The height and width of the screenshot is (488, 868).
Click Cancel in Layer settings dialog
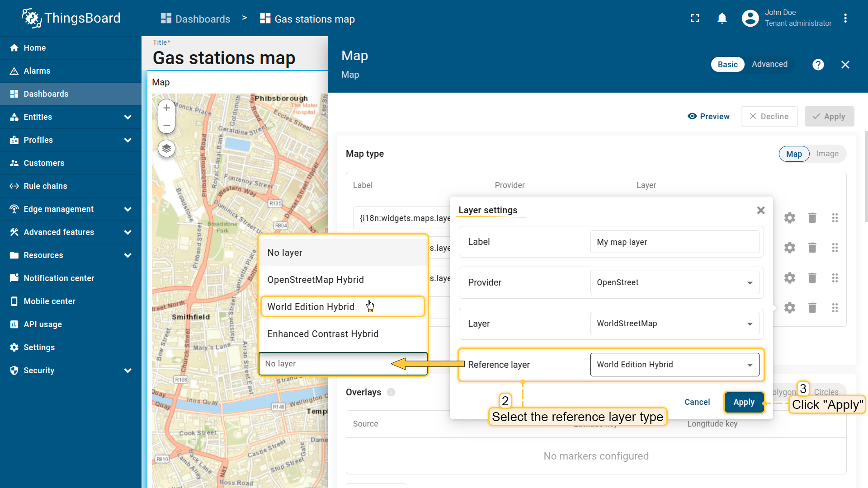click(697, 402)
